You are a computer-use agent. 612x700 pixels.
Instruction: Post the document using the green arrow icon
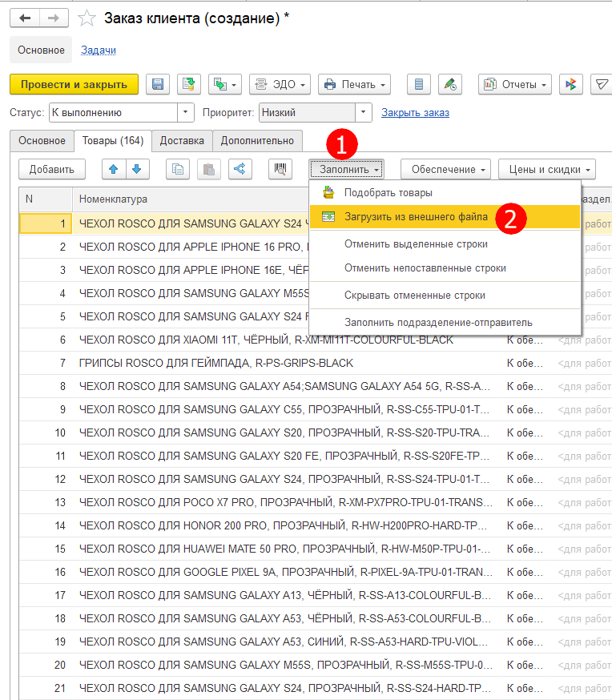189,84
